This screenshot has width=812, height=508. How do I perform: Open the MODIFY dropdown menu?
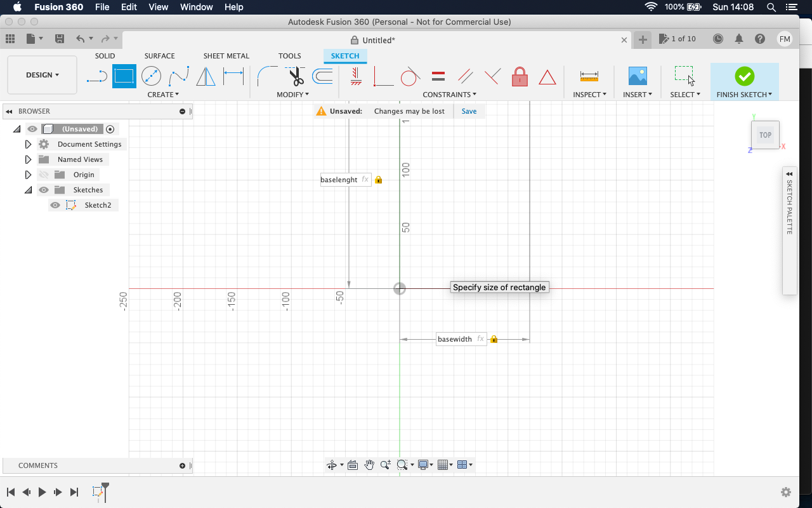coord(293,95)
